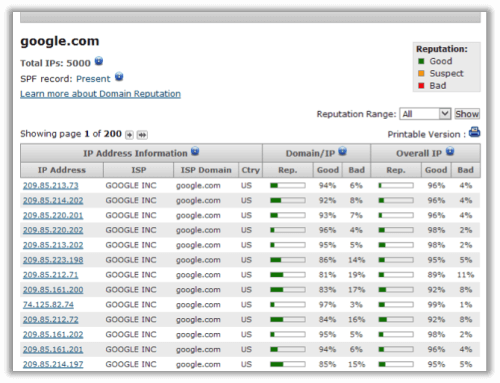Click the green Good legend swatch
Screen dimensions: 500x383
pyautogui.click(x=421, y=61)
